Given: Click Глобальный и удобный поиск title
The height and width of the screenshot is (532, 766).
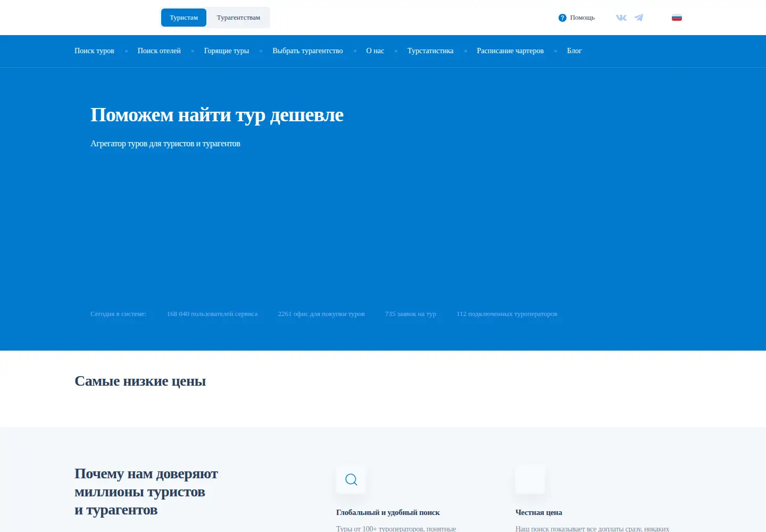Looking at the screenshot, I should (x=388, y=512).
